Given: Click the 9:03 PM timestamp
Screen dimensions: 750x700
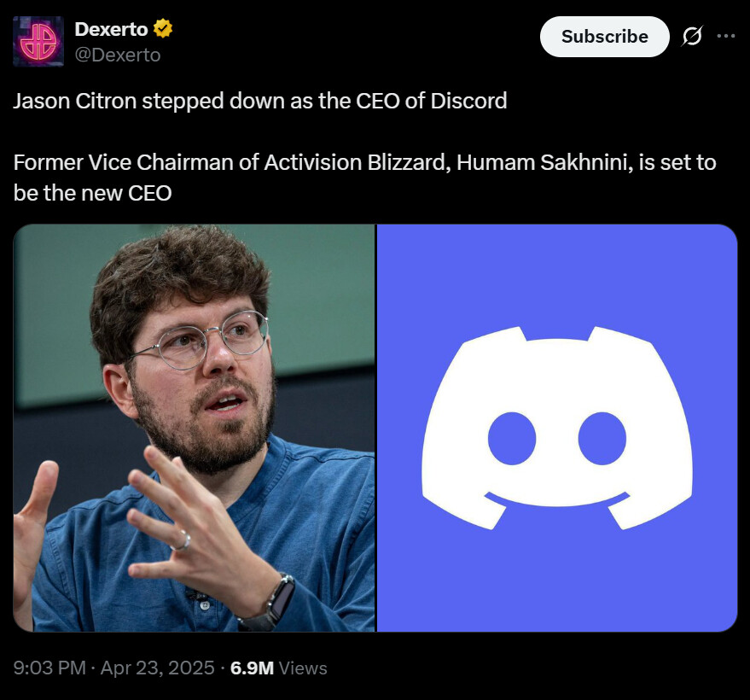Looking at the screenshot, I should pyautogui.click(x=49, y=668).
